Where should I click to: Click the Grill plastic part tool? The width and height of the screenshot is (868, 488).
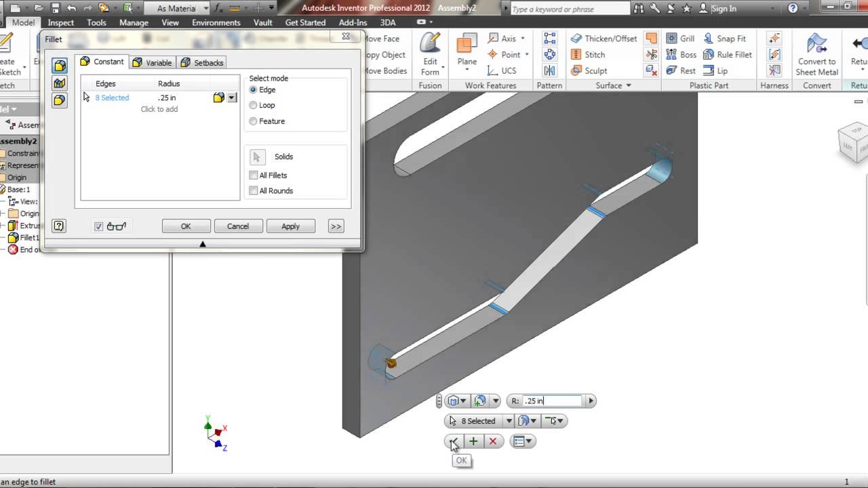(x=680, y=39)
